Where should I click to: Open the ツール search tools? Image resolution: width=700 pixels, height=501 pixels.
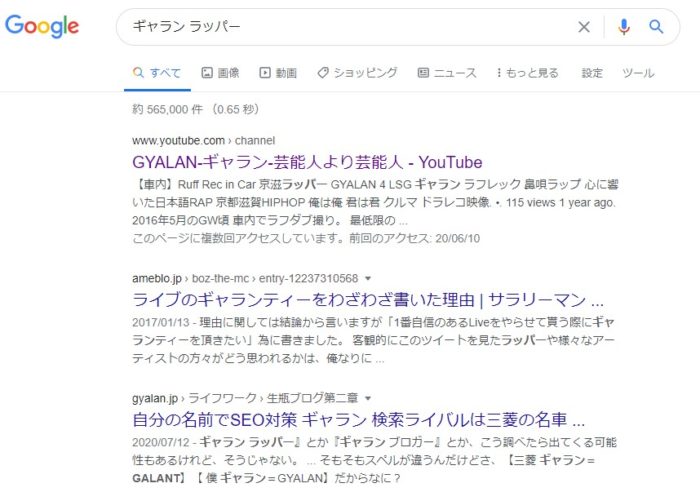(638, 73)
